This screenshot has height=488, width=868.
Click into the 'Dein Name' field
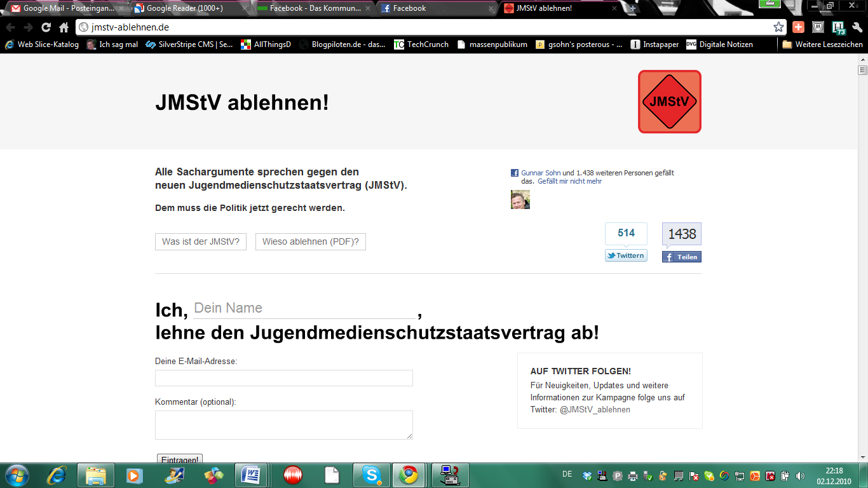coord(305,308)
